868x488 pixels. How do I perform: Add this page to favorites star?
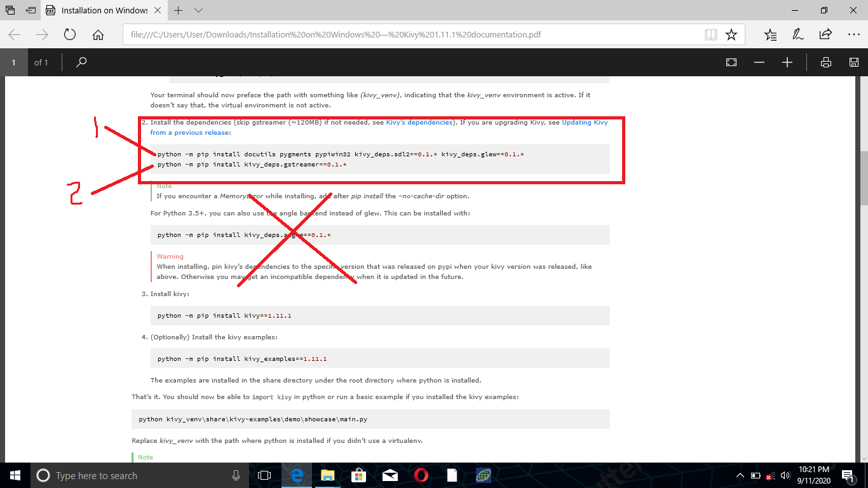coord(731,34)
